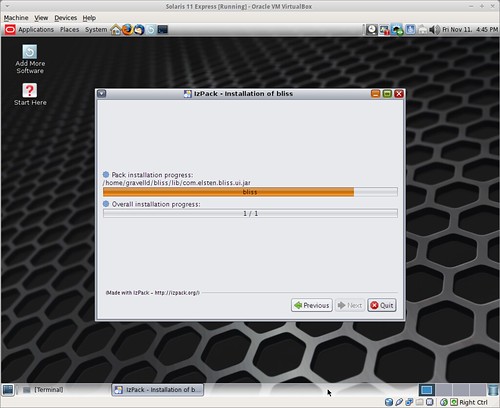The height and width of the screenshot is (408, 500).
Task: Click the display tray icon with red badge
Action: click(x=384, y=30)
